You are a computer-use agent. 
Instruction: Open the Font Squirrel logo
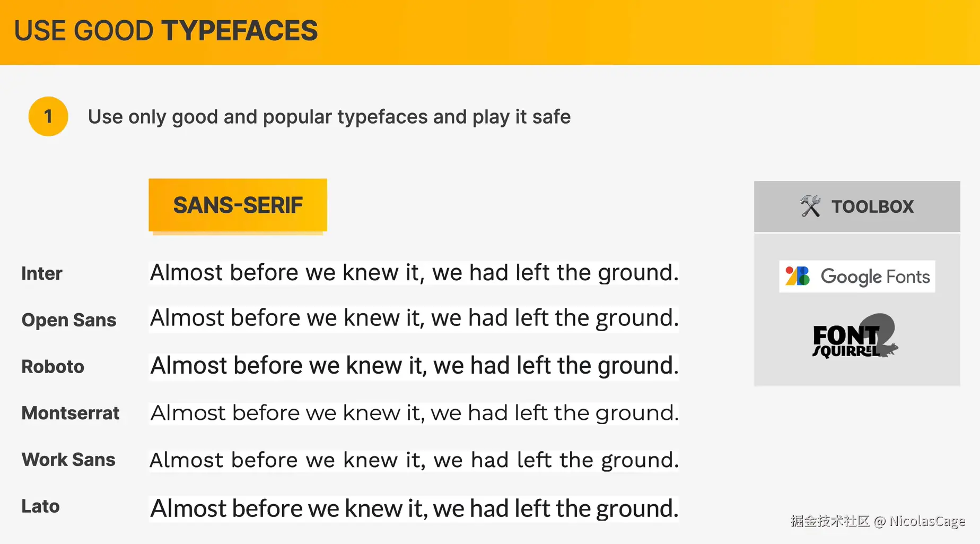click(x=855, y=336)
